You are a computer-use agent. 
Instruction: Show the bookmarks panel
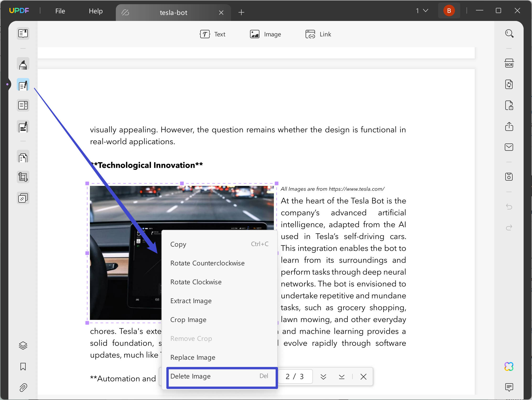click(x=23, y=366)
